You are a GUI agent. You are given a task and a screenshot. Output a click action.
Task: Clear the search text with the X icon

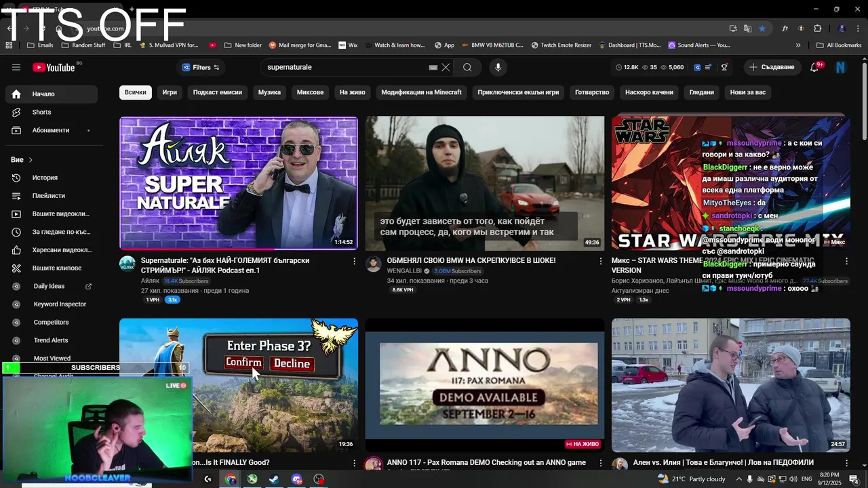(x=446, y=67)
